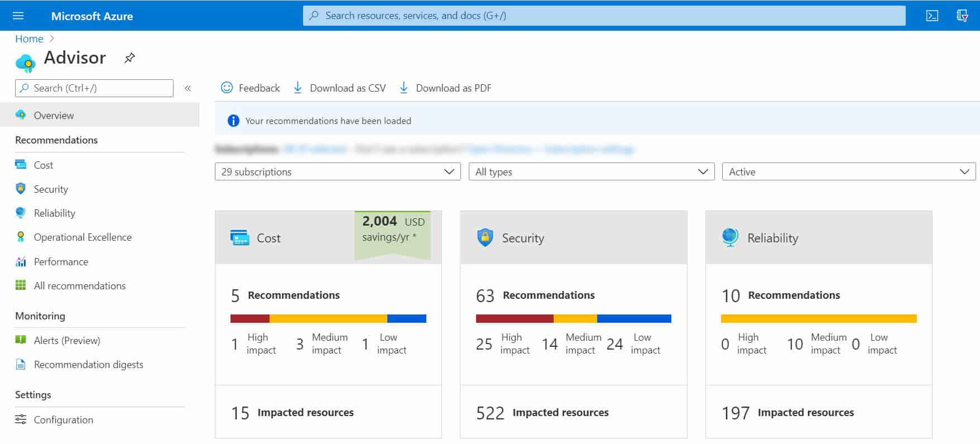Open the Reliability card title
This screenshot has width=980, height=444.
tap(773, 238)
